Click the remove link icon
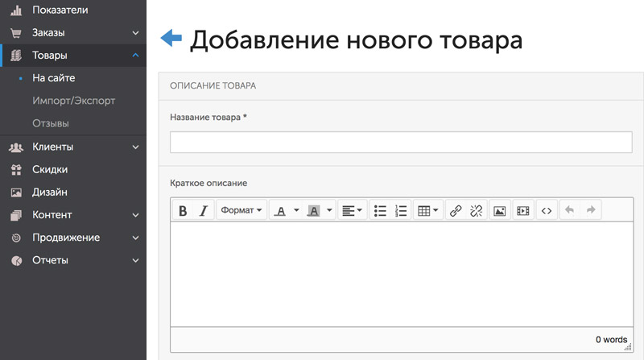The height and width of the screenshot is (360, 644). pyautogui.click(x=477, y=211)
